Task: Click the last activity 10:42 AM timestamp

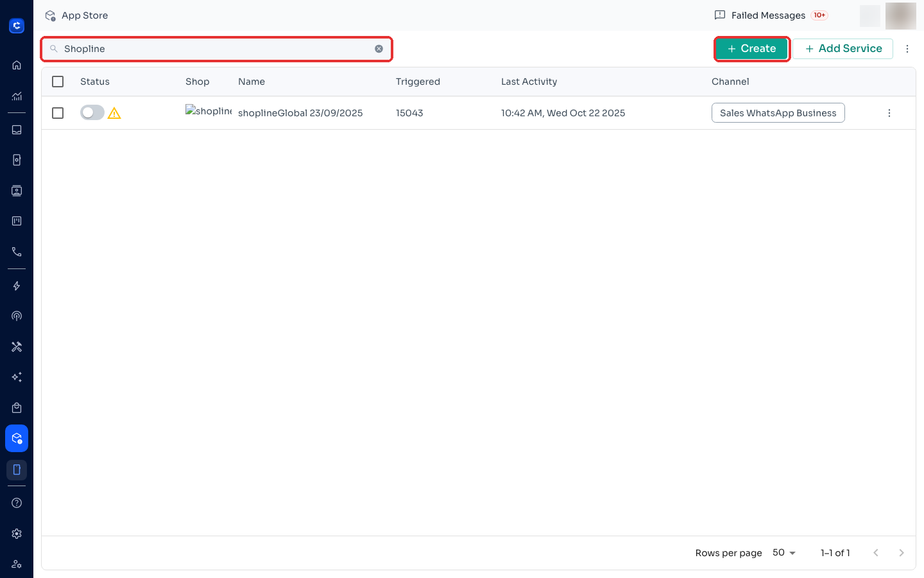Action: click(563, 113)
